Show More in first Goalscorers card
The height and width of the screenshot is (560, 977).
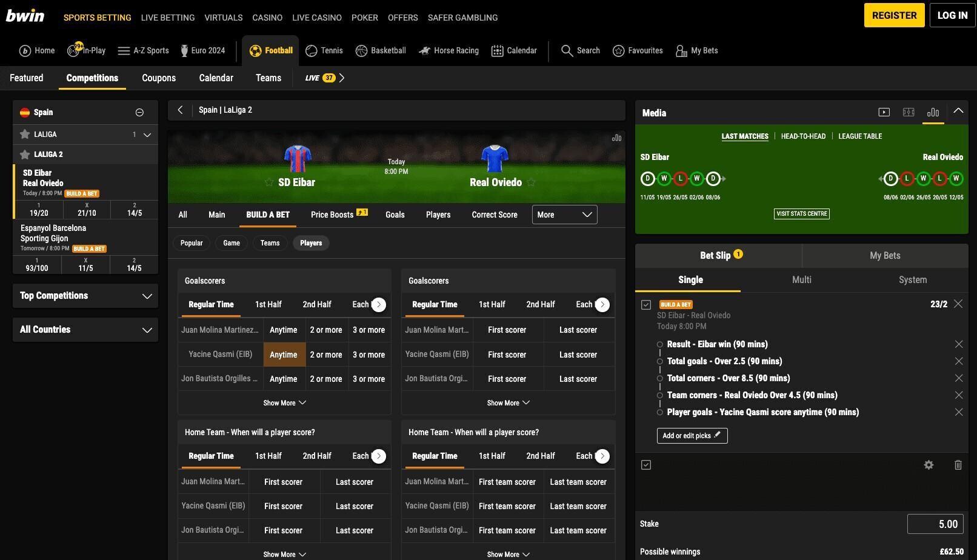284,403
